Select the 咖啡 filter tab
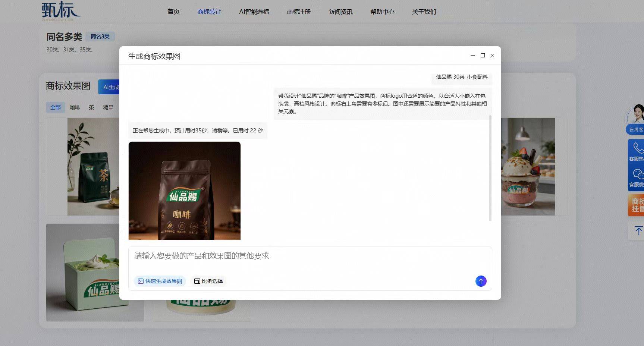Viewport: 644px width, 346px height. point(75,107)
